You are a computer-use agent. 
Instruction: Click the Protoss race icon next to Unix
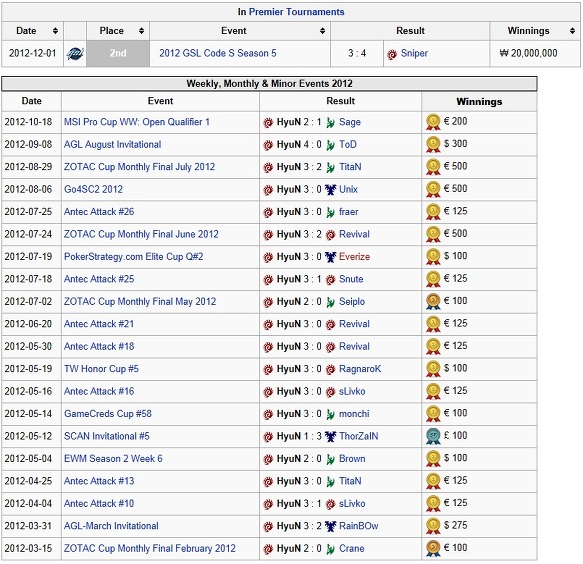(330, 190)
